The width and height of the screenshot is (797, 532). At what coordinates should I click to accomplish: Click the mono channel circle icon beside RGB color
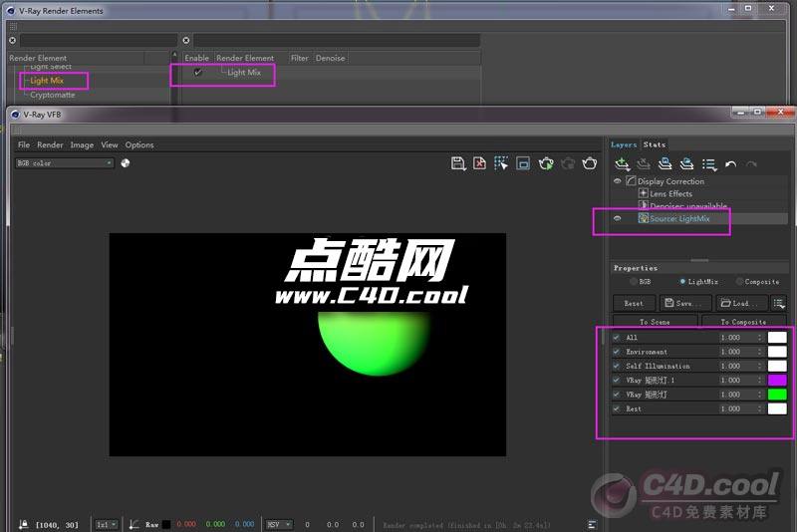(126, 163)
